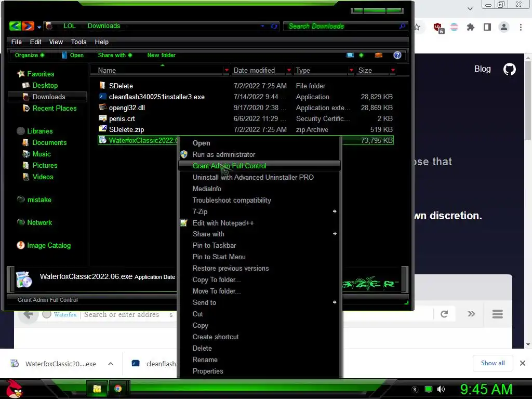Viewport: 532px width, 399px height.
Task: Select cleanflash3400251installer3.exe file
Action: click(156, 97)
